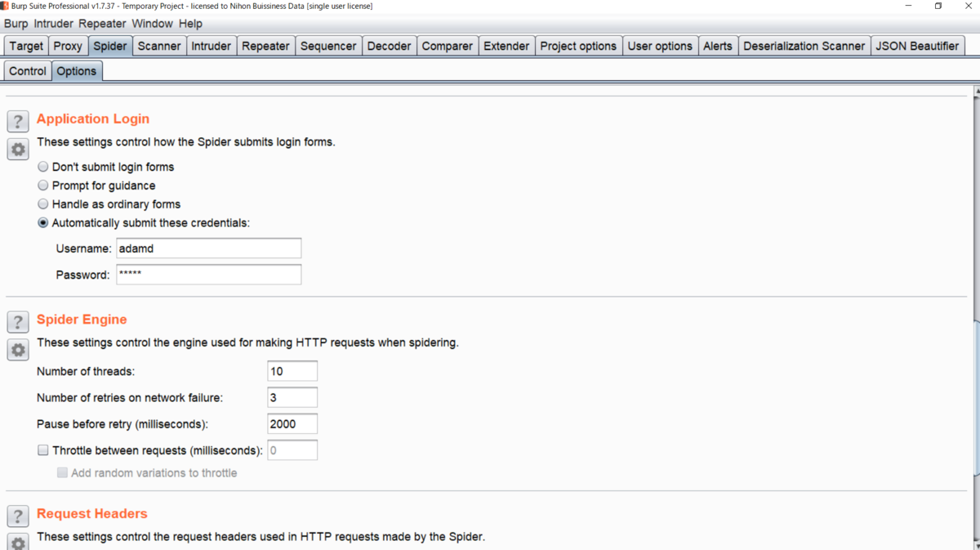The height and width of the screenshot is (550, 980).
Task: Click the Application Login heading
Action: tap(93, 118)
